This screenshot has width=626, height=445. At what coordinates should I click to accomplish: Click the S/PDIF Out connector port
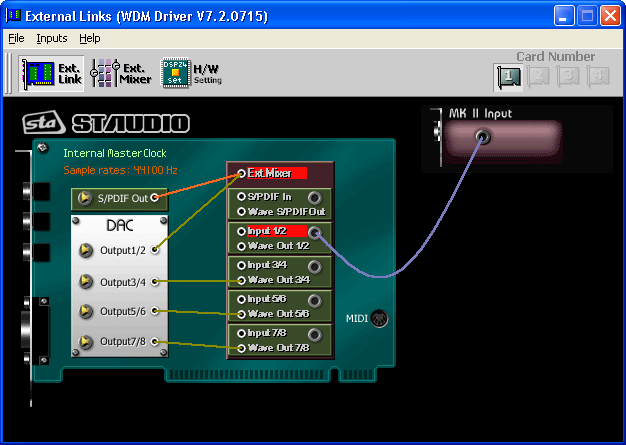tap(155, 198)
